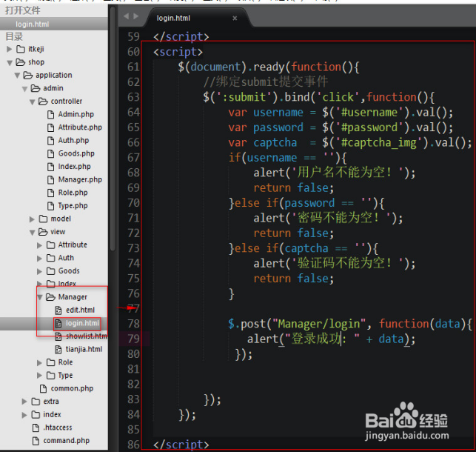
Task: Place cursor on "Manager/login" string
Action: (x=318, y=324)
